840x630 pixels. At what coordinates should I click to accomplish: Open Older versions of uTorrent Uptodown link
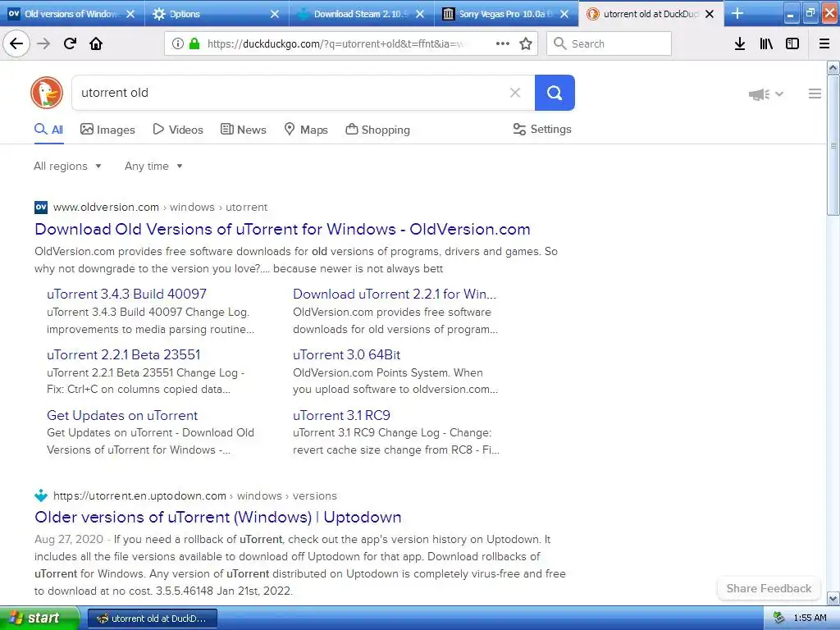tap(218, 518)
